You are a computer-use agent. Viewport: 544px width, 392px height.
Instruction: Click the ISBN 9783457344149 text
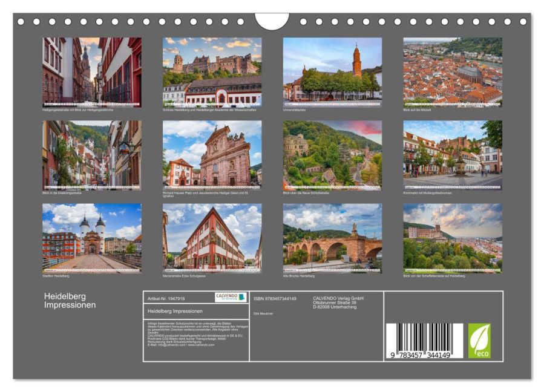275,298
